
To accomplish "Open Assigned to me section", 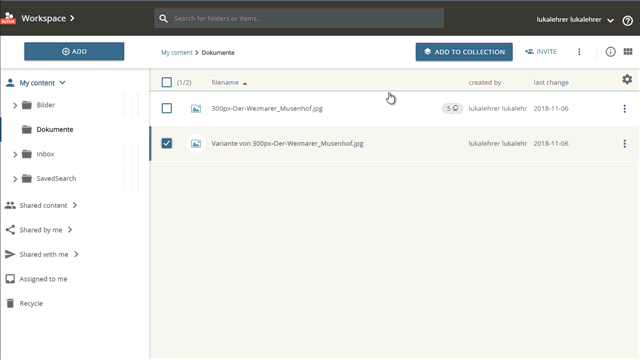I will coord(43,279).
